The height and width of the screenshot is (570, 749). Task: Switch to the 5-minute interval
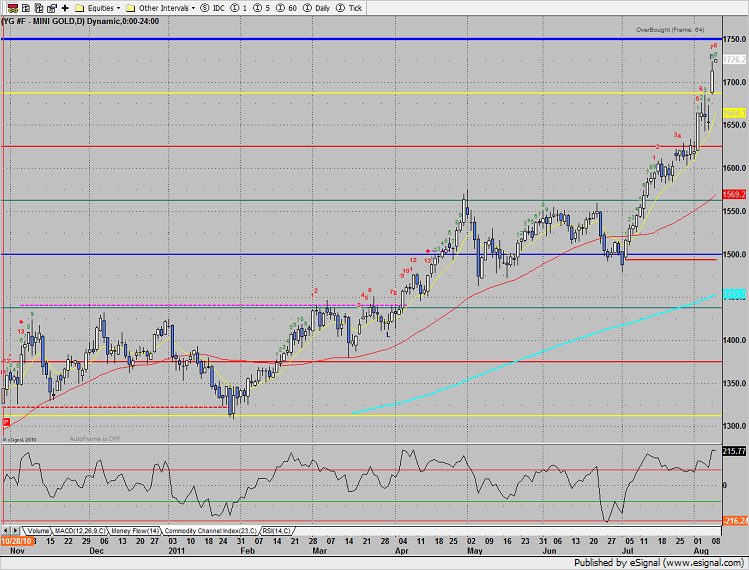262,8
